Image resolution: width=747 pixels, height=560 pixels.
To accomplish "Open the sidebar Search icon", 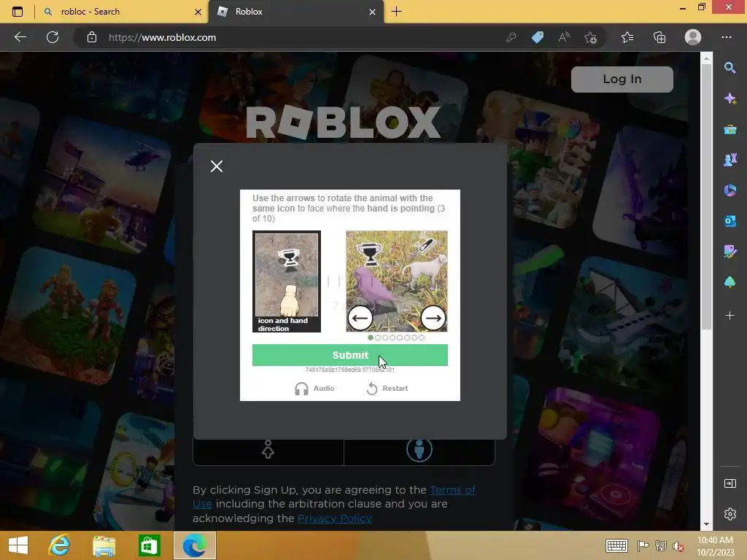I will pos(729,68).
